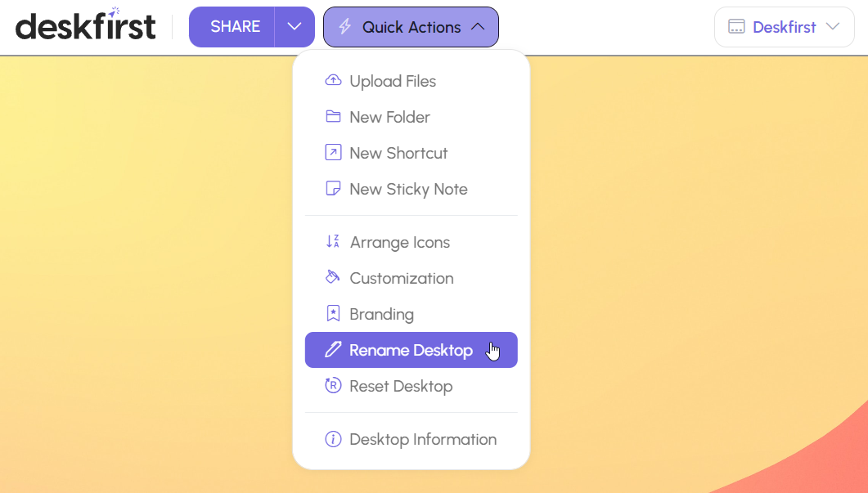Click the Upload Files cloud icon
868x493 pixels.
333,81
